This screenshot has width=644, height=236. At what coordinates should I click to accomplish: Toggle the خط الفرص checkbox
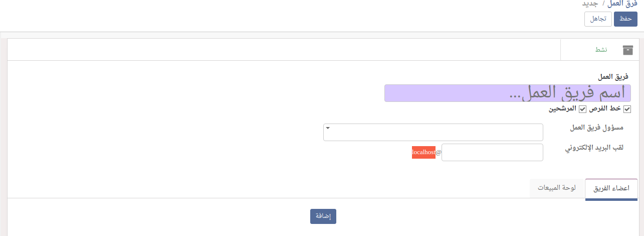pyautogui.click(x=626, y=109)
